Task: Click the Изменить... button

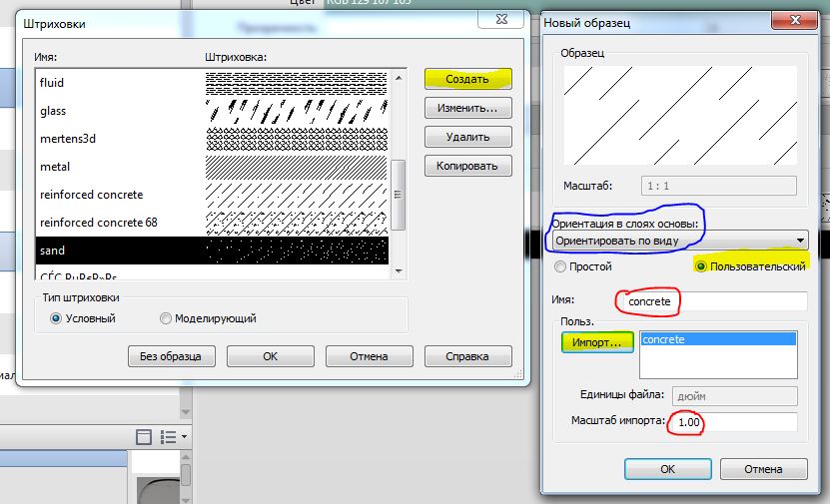Action: (x=467, y=108)
